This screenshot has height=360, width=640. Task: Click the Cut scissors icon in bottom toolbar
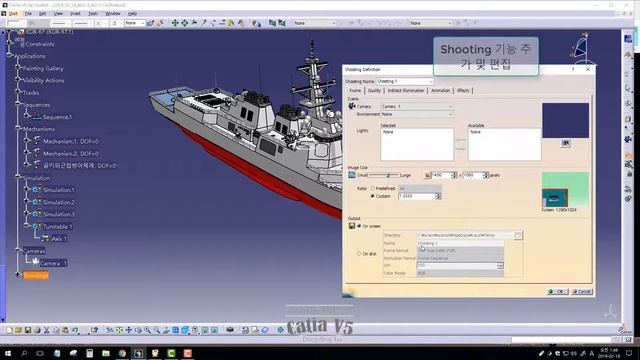[47, 330]
